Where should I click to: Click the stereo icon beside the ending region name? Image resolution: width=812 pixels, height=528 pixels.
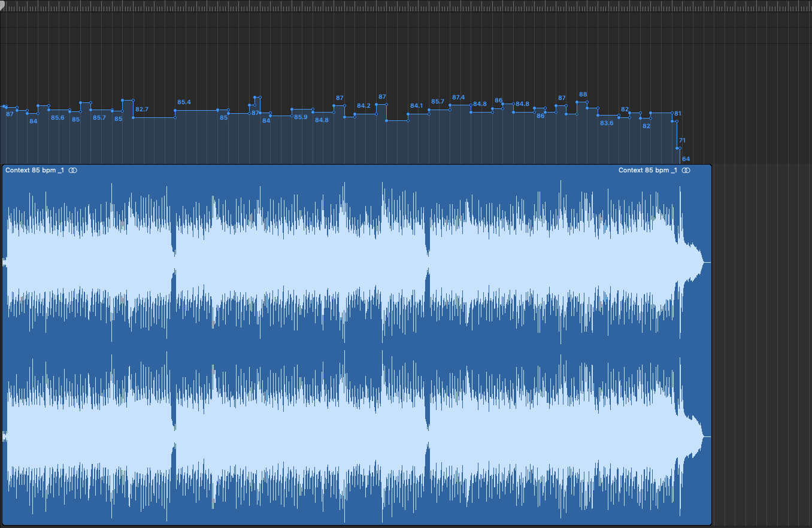(686, 171)
